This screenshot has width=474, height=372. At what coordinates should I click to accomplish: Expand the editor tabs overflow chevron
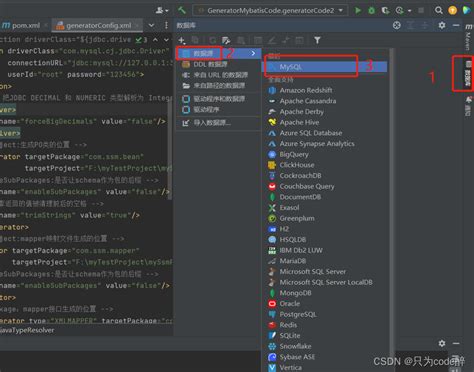coord(151,25)
